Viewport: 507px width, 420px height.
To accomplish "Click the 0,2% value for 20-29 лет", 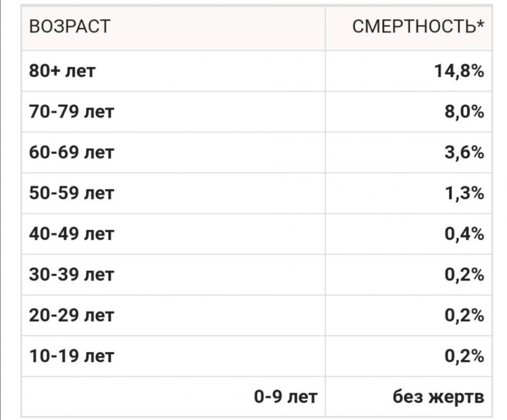I will pos(464,315).
